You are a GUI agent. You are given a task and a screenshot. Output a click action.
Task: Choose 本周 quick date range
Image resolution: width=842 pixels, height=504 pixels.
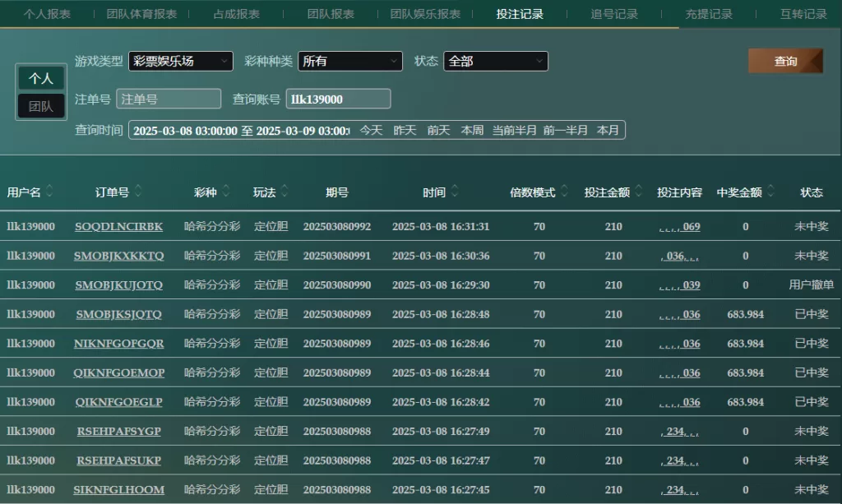tap(473, 131)
